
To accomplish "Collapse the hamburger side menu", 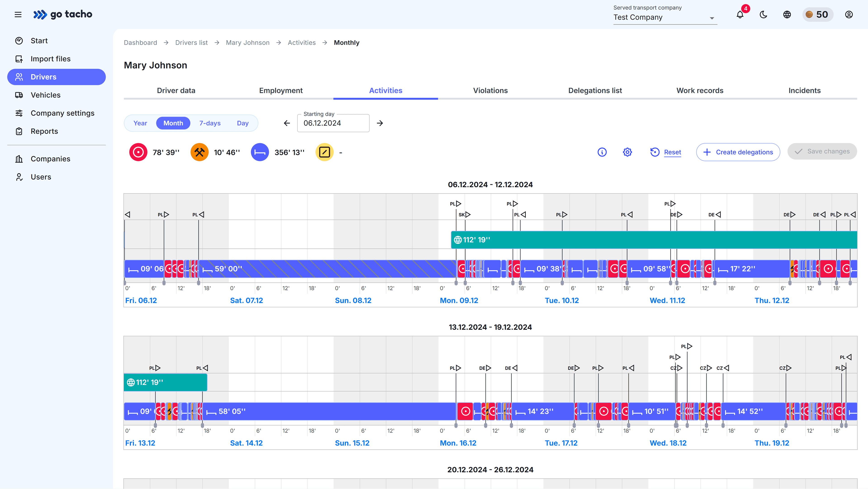I will 18,14.
